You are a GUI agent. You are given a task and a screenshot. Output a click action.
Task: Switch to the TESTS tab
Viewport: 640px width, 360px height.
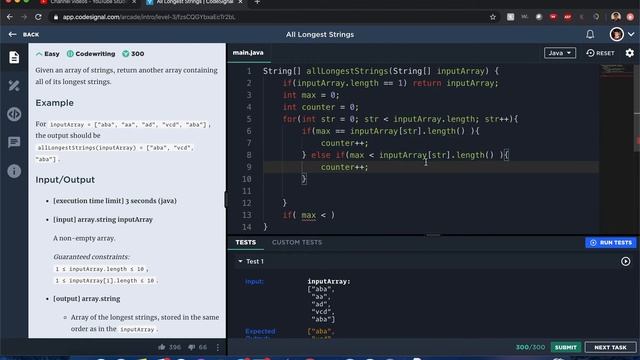tap(246, 242)
